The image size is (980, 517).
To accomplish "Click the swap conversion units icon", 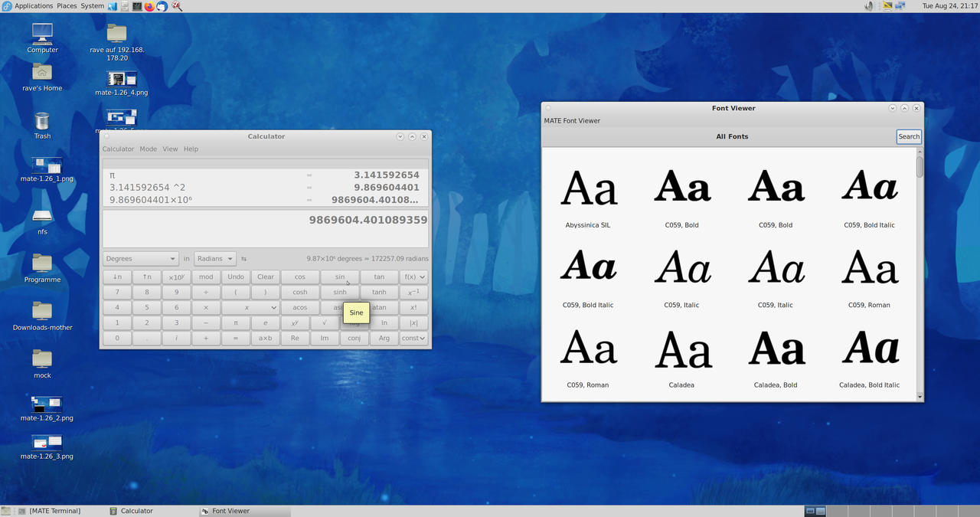I will 243,259.
